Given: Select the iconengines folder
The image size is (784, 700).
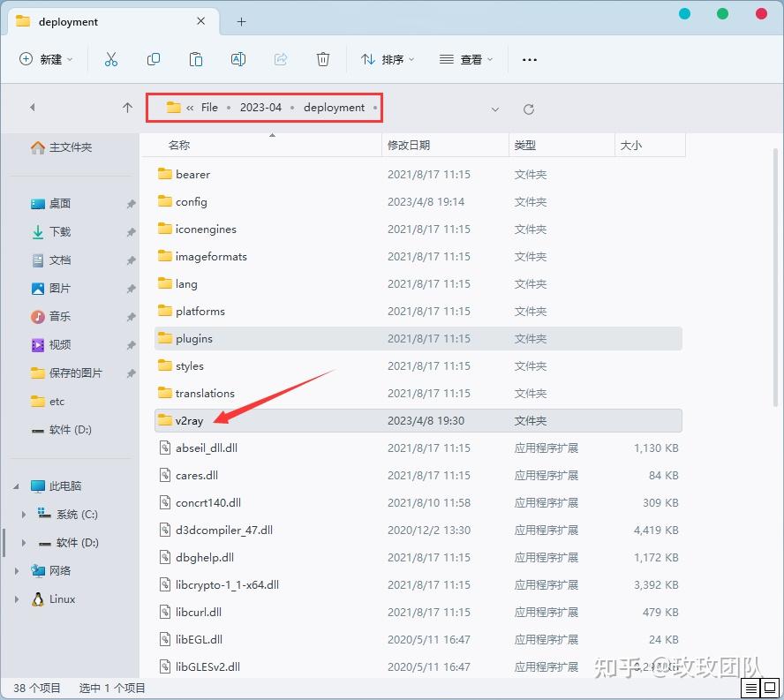Looking at the screenshot, I should click(x=418, y=229).
